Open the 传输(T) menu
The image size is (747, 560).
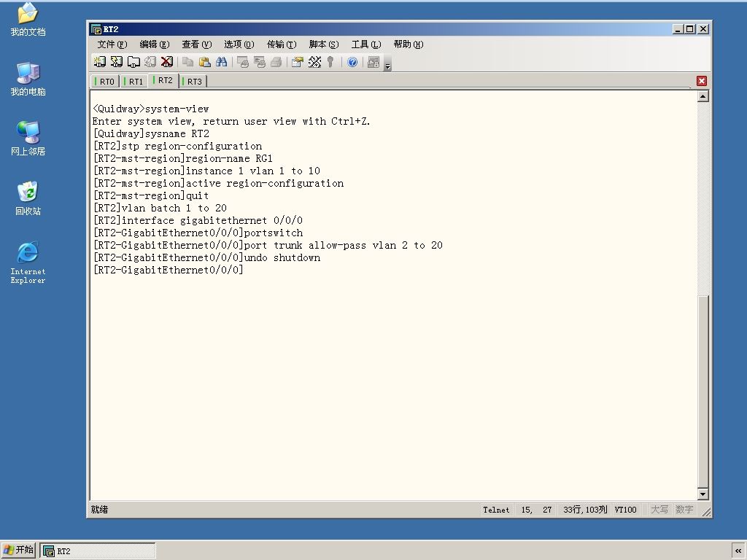pos(282,44)
